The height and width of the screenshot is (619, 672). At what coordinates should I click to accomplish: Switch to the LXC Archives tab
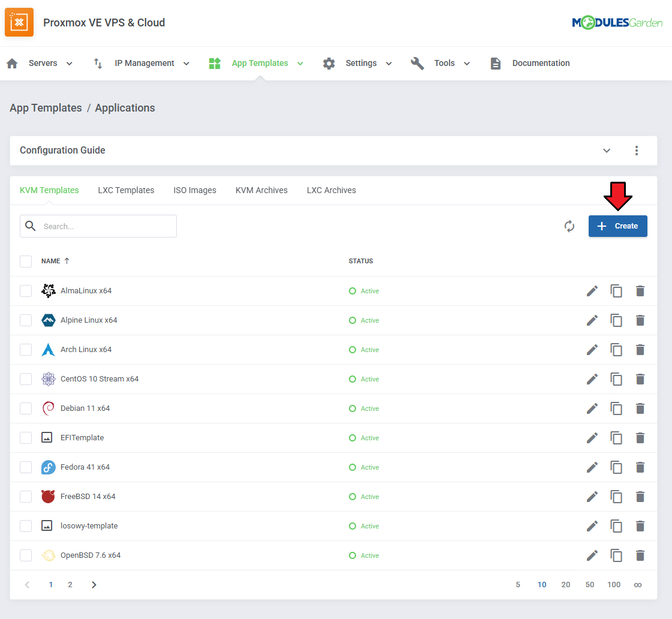pyautogui.click(x=332, y=190)
